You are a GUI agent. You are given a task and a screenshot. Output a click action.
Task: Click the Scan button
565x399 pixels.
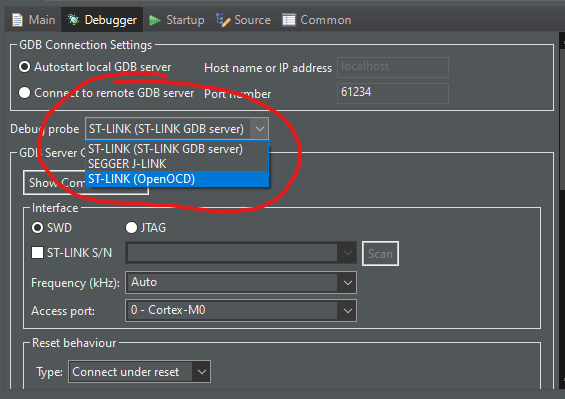pos(380,254)
